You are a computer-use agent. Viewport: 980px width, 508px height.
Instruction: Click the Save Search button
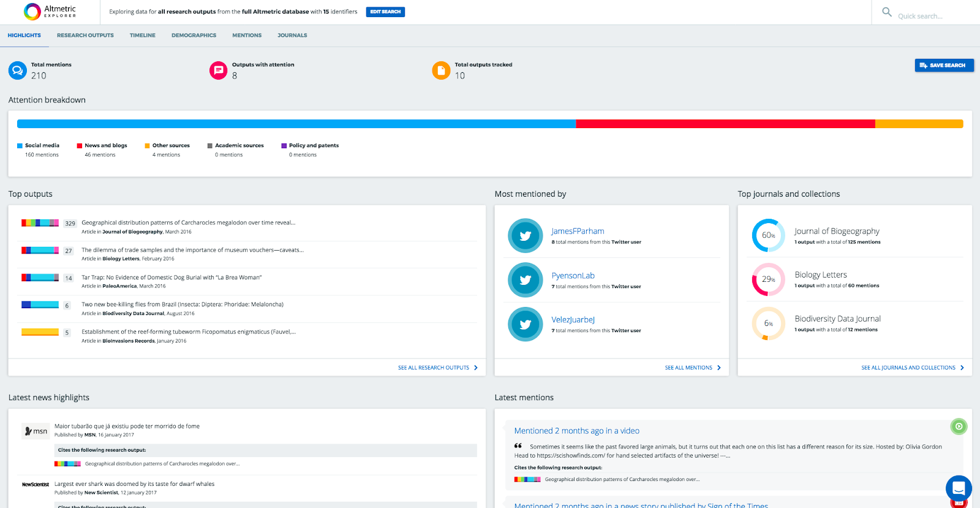pyautogui.click(x=944, y=65)
